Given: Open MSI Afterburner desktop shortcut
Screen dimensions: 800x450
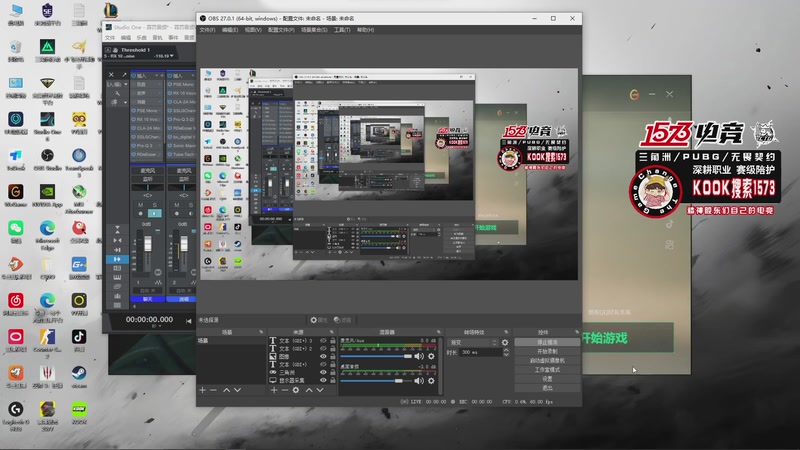Looking at the screenshot, I should click(x=79, y=198).
